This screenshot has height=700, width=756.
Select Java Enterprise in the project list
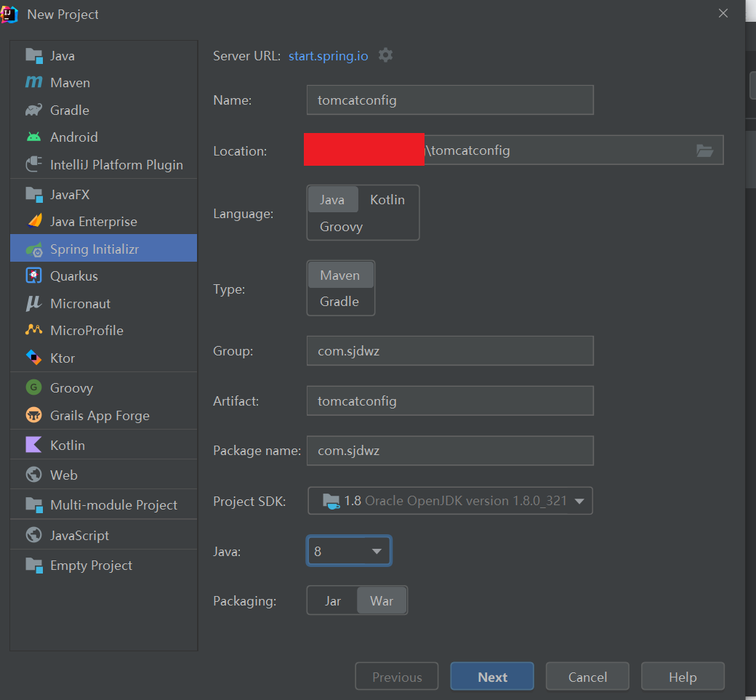[x=104, y=221]
